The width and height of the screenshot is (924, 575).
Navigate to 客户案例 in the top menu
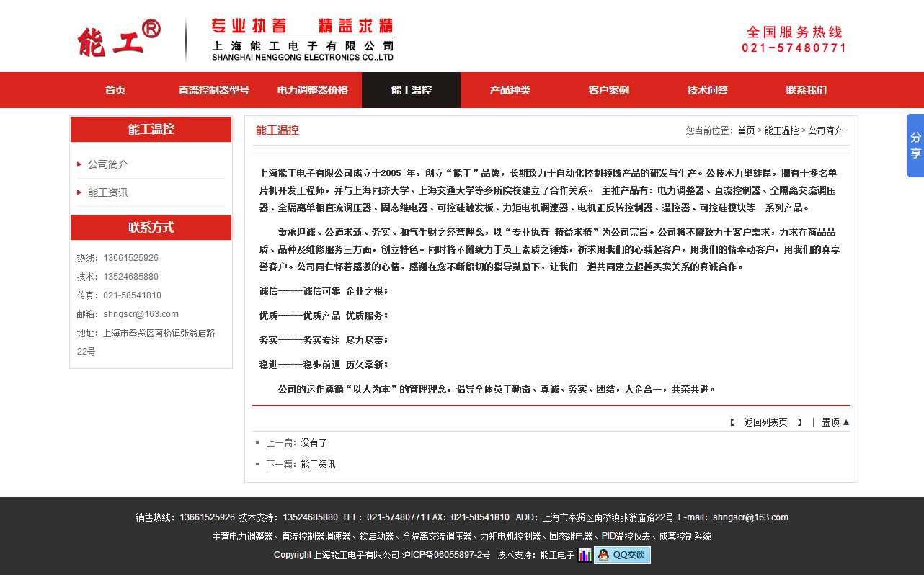tap(608, 90)
